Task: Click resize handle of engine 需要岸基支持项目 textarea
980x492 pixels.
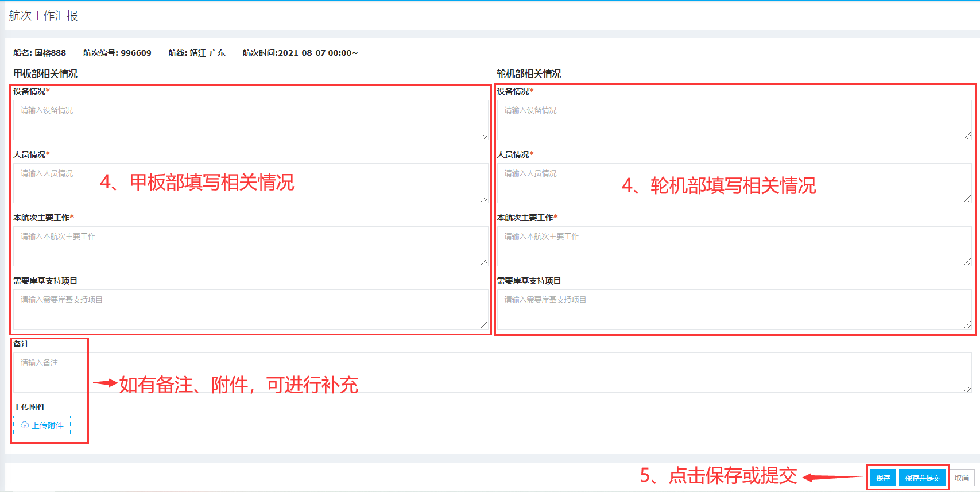Action: click(967, 325)
